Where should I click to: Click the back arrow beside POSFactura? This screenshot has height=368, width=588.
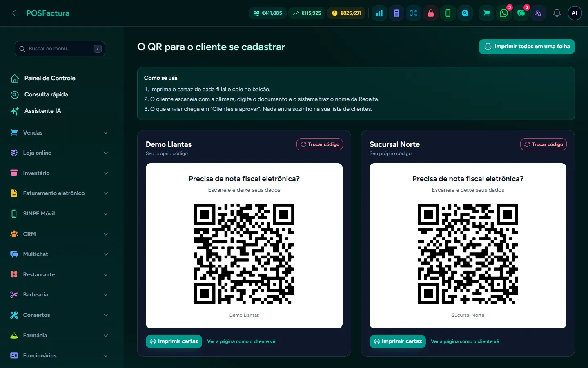click(x=14, y=13)
